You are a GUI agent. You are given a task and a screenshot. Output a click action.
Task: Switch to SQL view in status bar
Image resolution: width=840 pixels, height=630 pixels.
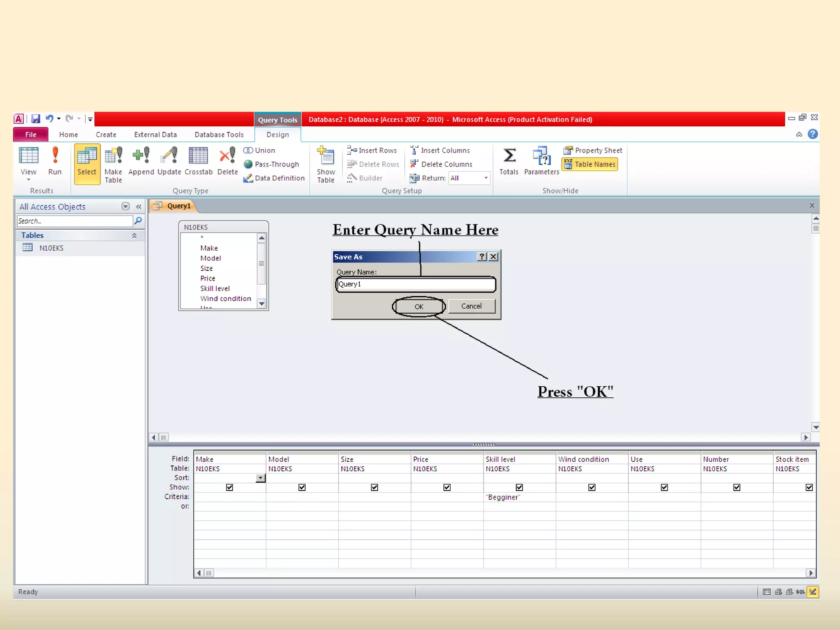pos(800,591)
